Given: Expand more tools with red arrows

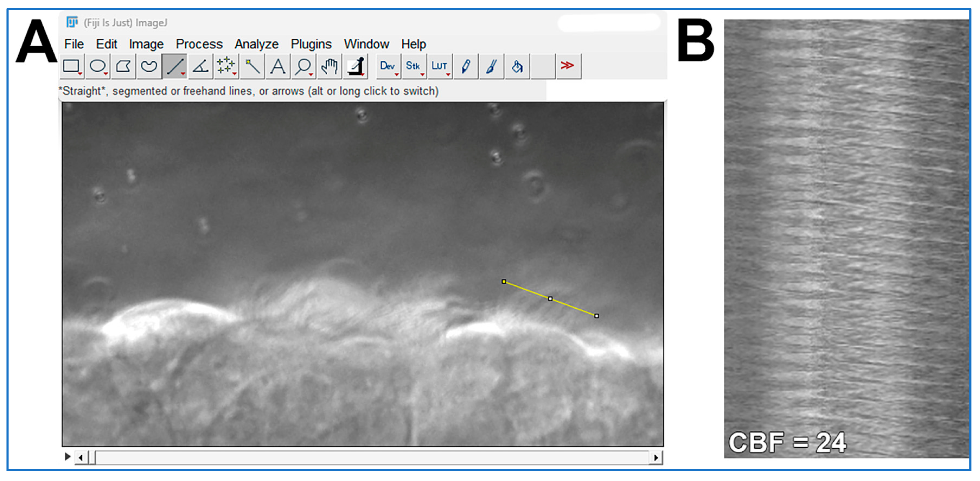Looking at the screenshot, I should pos(568,66).
